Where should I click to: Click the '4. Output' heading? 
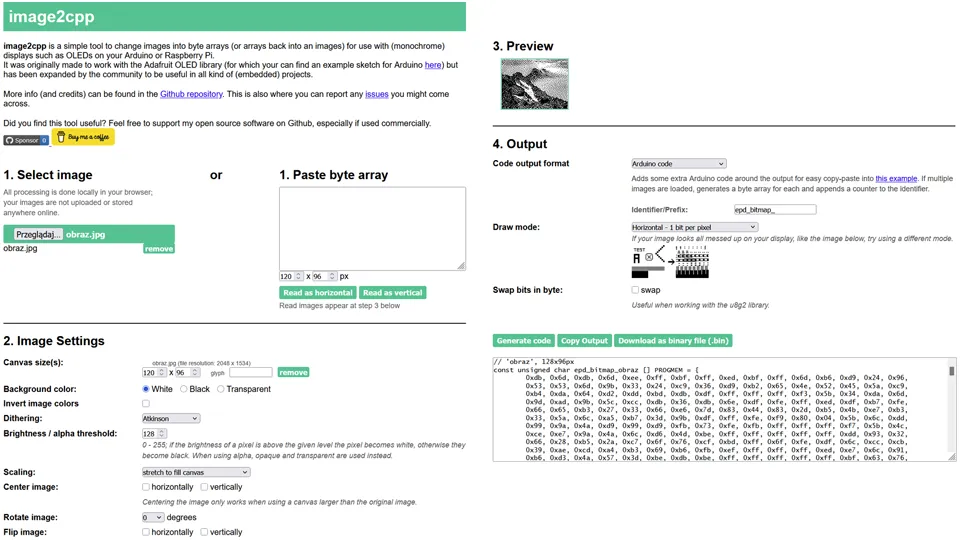coord(520,144)
